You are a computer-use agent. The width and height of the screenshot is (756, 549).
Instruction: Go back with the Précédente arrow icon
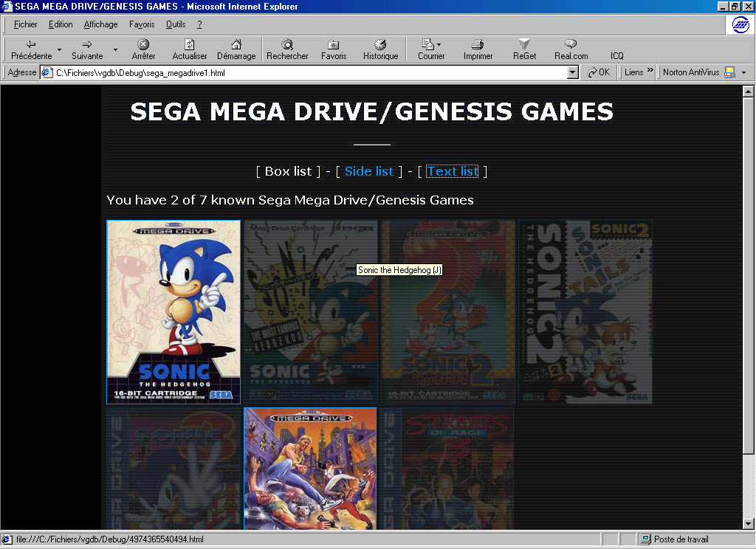(31, 44)
